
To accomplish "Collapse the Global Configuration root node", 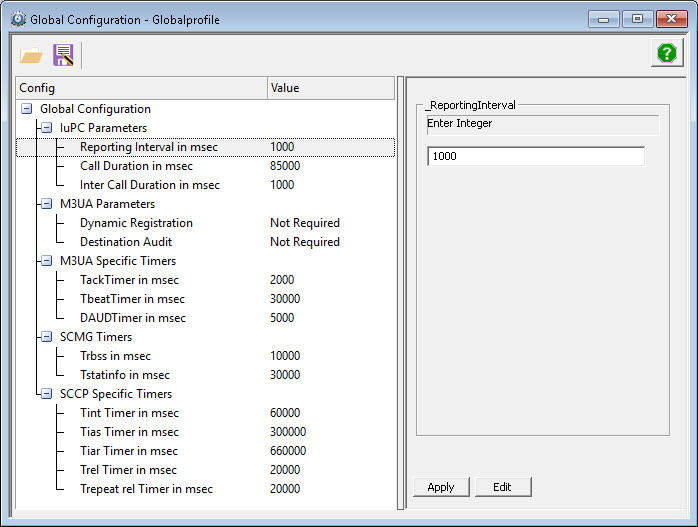I will tap(27, 109).
